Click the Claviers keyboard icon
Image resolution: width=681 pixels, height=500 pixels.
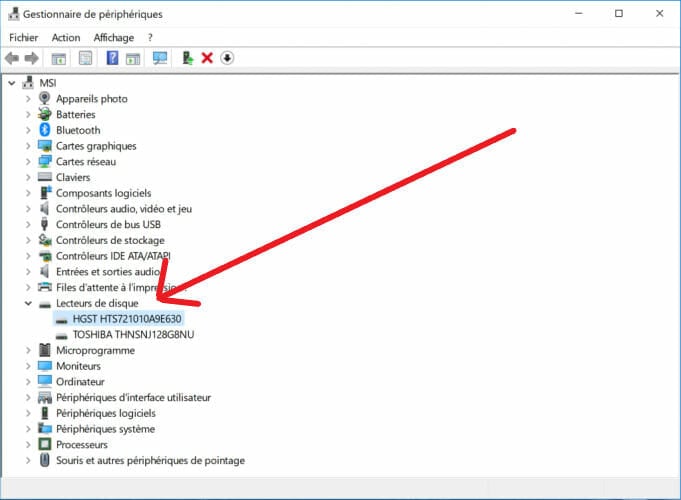(x=45, y=177)
